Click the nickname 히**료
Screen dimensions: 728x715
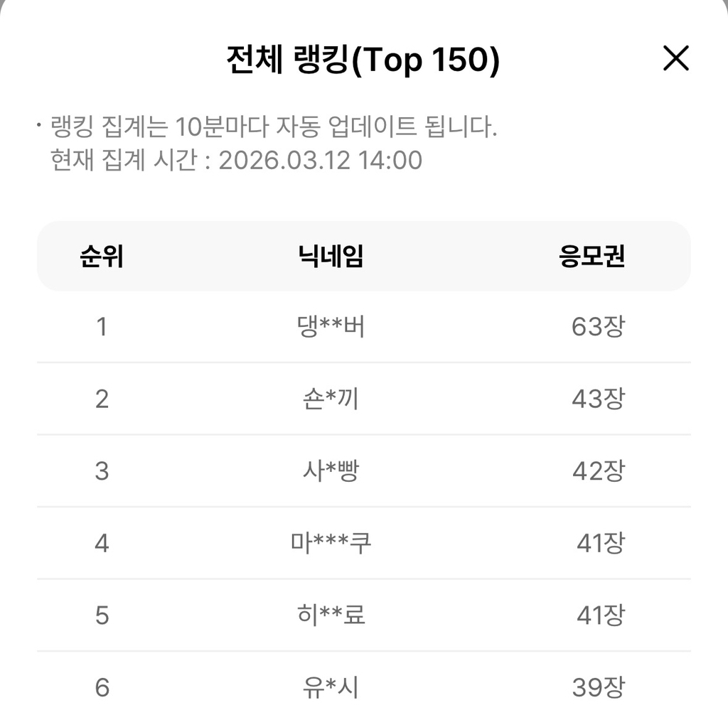click(331, 615)
